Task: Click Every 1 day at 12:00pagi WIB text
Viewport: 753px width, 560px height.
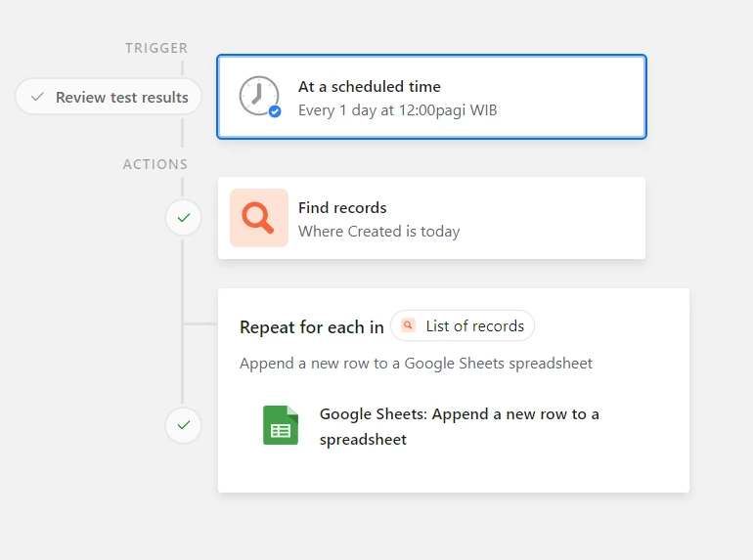Action: click(398, 110)
